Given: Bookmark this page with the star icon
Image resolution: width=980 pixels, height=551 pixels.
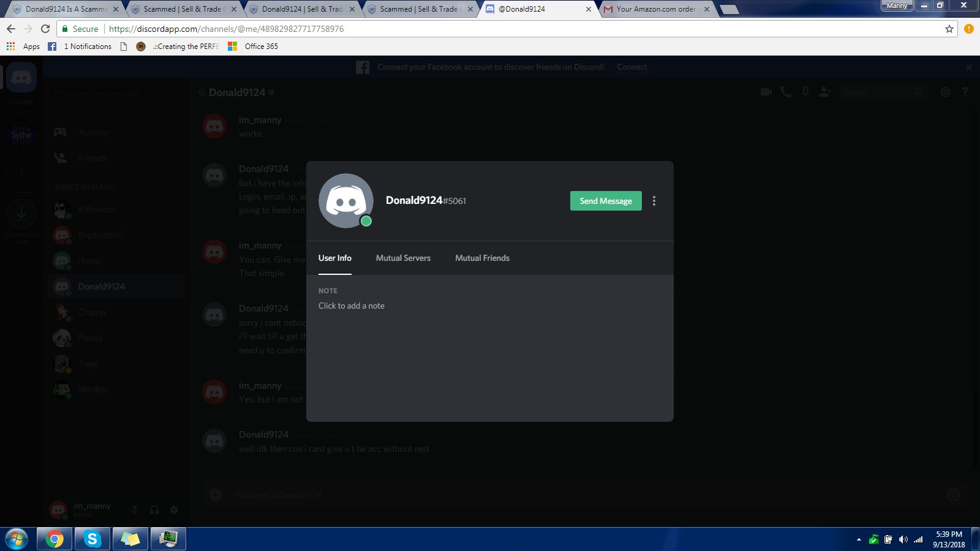Looking at the screenshot, I should tap(949, 29).
